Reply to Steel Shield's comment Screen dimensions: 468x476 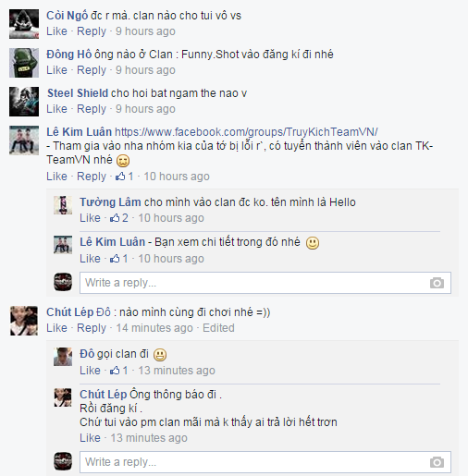click(92, 109)
